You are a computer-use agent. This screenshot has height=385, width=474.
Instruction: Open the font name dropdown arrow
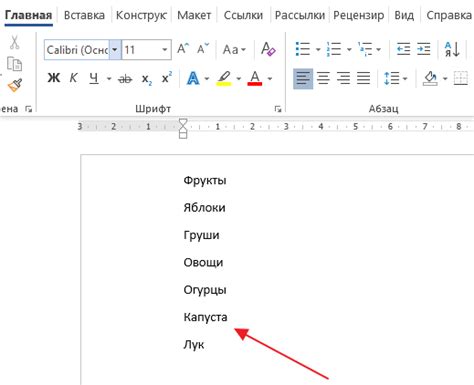[x=115, y=50]
